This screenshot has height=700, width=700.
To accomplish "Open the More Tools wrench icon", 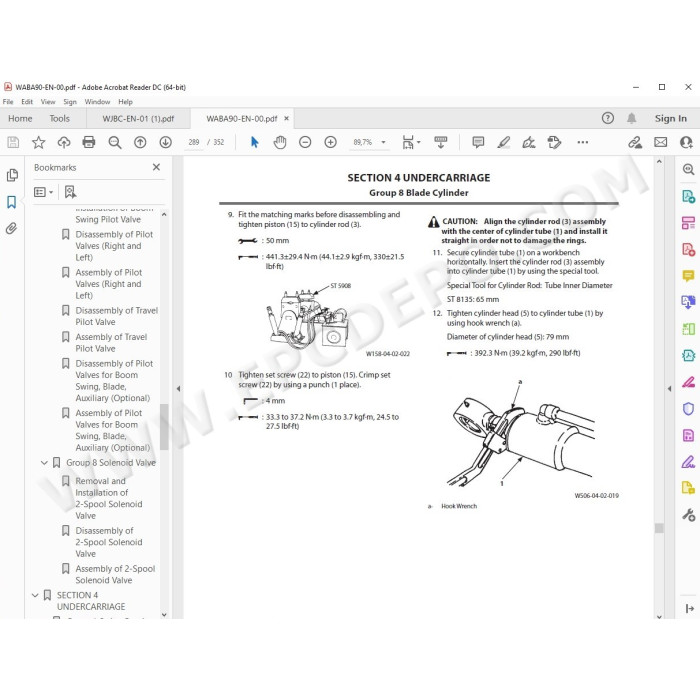I will [688, 515].
